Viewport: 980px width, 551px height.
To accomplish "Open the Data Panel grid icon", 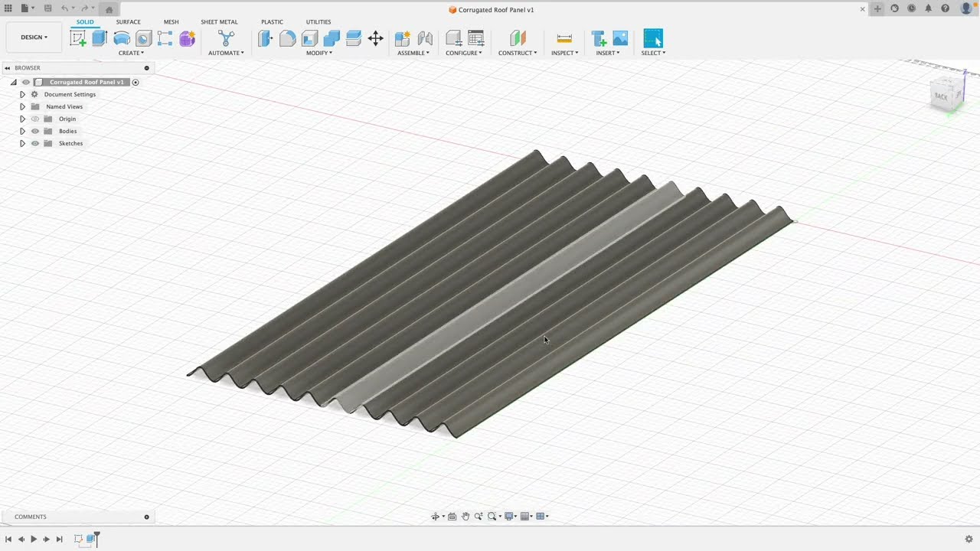I will coord(8,8).
